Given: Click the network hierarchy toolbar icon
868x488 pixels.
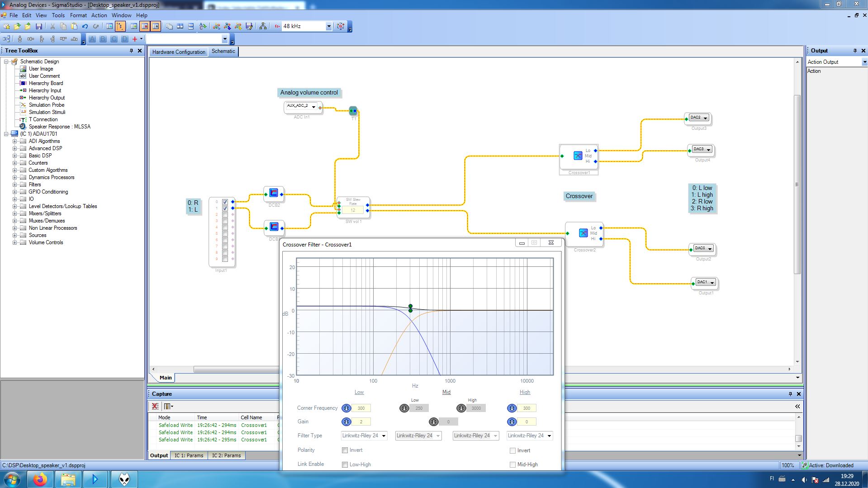Looking at the screenshot, I should (263, 26).
